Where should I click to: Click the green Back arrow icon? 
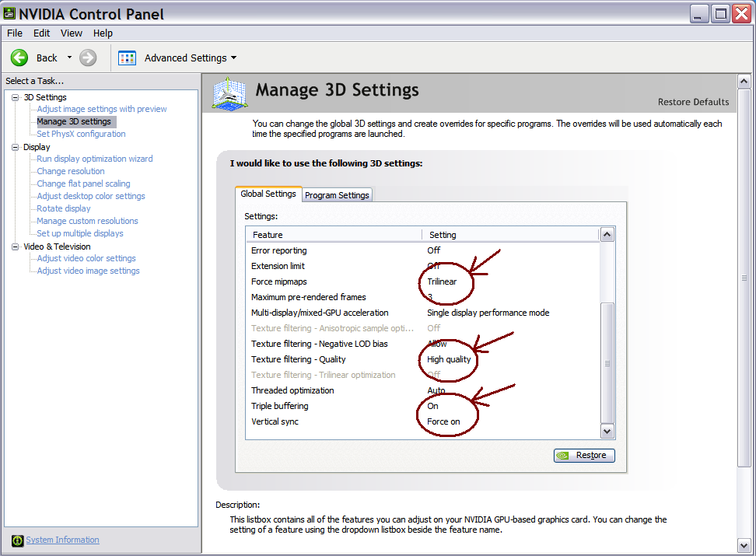tap(19, 58)
